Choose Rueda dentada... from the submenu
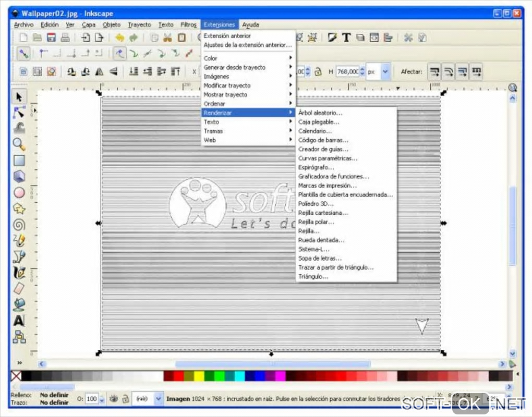Viewport: 532px width, 417px height. pos(346,240)
